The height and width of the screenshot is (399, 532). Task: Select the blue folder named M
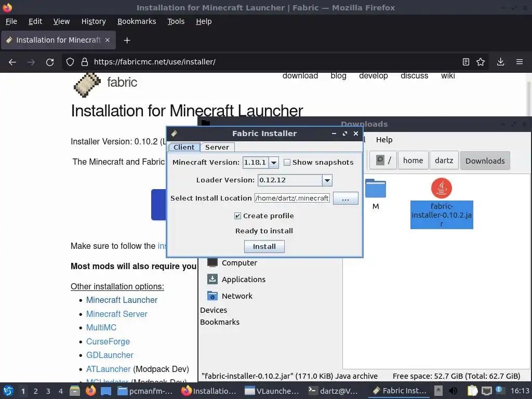pos(376,188)
